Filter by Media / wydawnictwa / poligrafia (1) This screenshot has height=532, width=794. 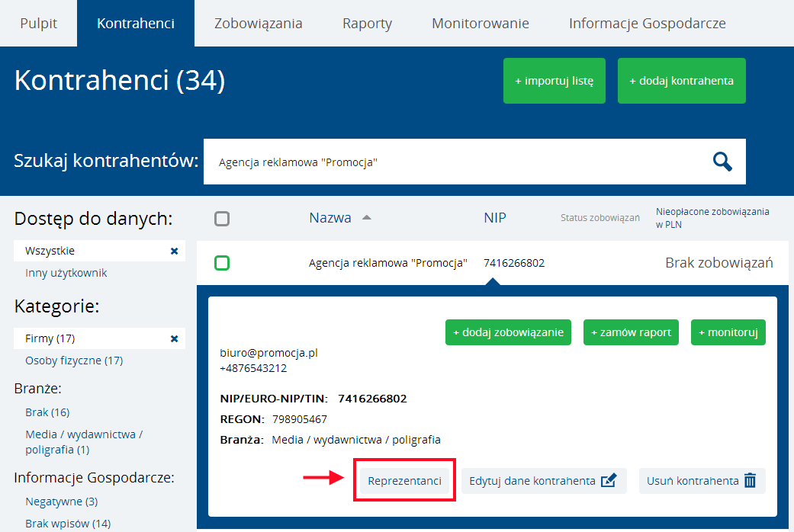click(x=84, y=442)
